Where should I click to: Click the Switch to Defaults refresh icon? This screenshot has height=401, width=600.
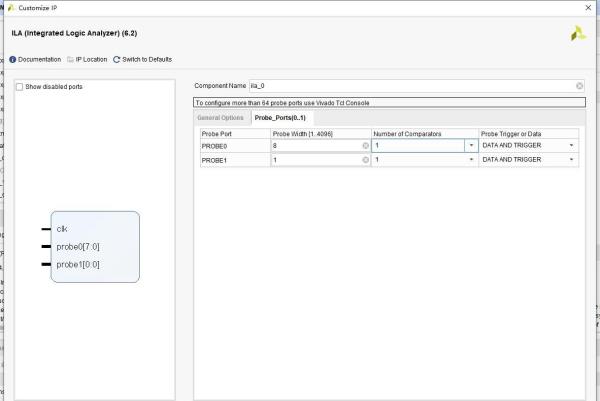point(117,59)
